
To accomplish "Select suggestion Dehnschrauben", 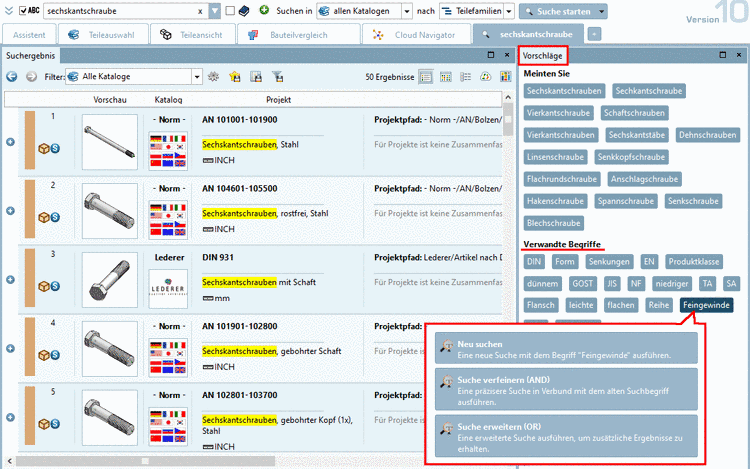I will (707, 135).
